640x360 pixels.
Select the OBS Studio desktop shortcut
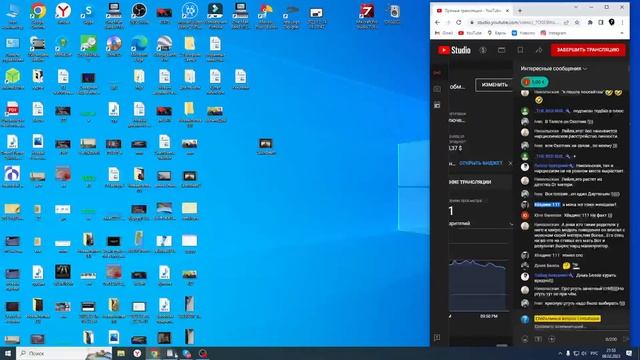[139, 12]
